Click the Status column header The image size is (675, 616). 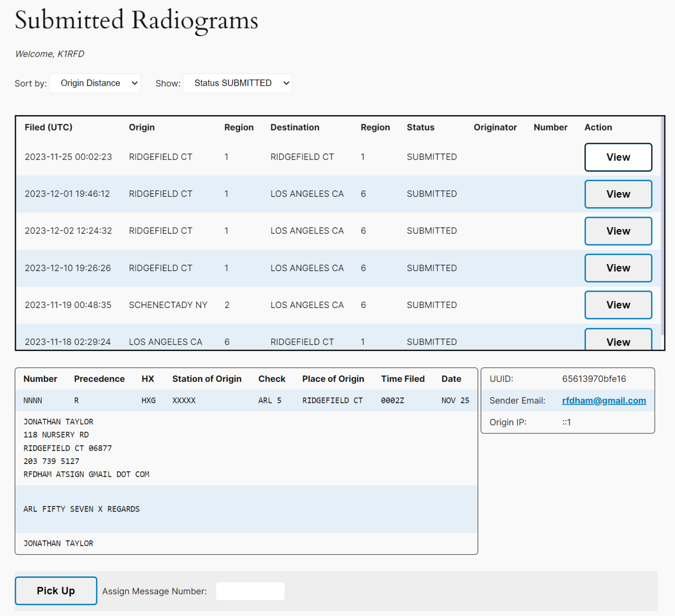[x=420, y=127]
